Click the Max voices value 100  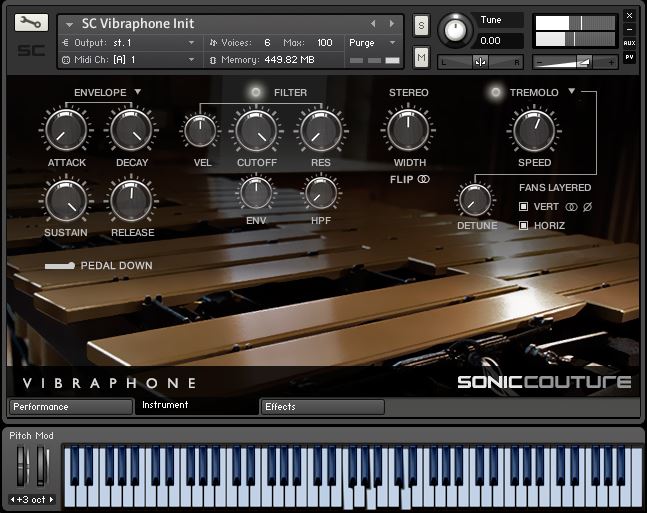click(x=325, y=43)
